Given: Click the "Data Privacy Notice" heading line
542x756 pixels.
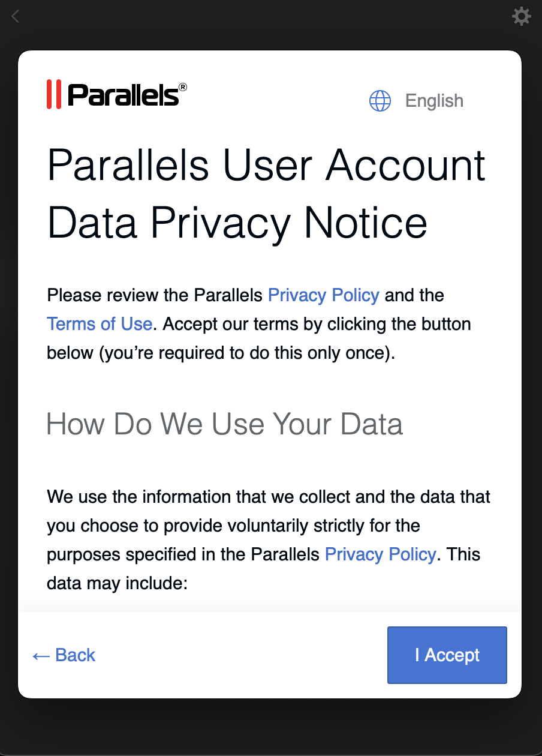Looking at the screenshot, I should 237,223.
